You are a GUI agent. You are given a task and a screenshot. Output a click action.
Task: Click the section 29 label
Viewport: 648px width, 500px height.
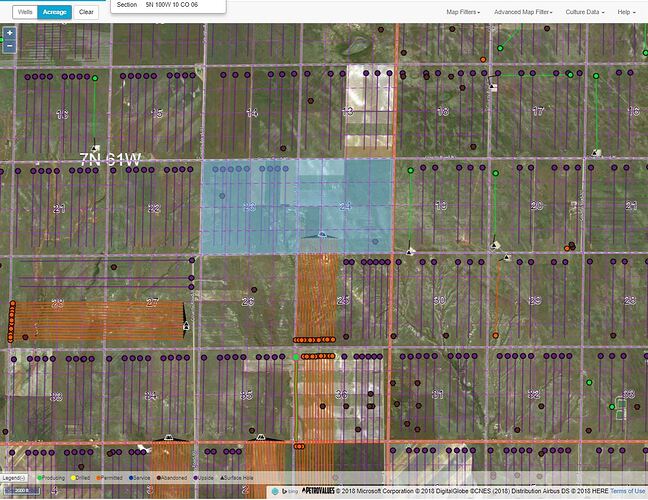(x=535, y=300)
